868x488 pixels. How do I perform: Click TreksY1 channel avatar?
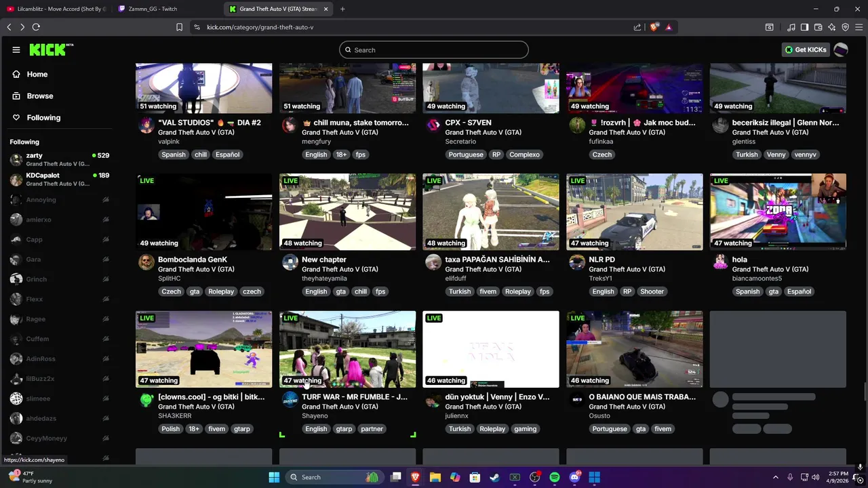coord(577,262)
